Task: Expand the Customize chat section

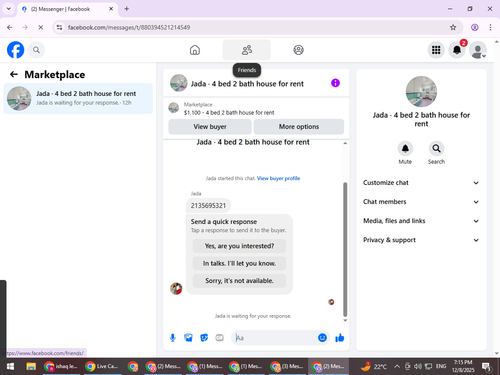Action: pos(421,183)
